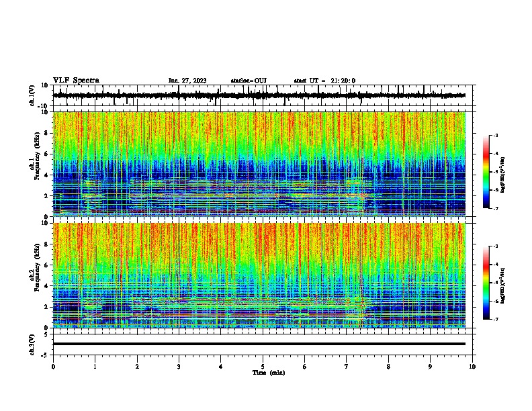Click the "start UT = 21:20:0" header text
This screenshot has height=411, width=532.
324,81
